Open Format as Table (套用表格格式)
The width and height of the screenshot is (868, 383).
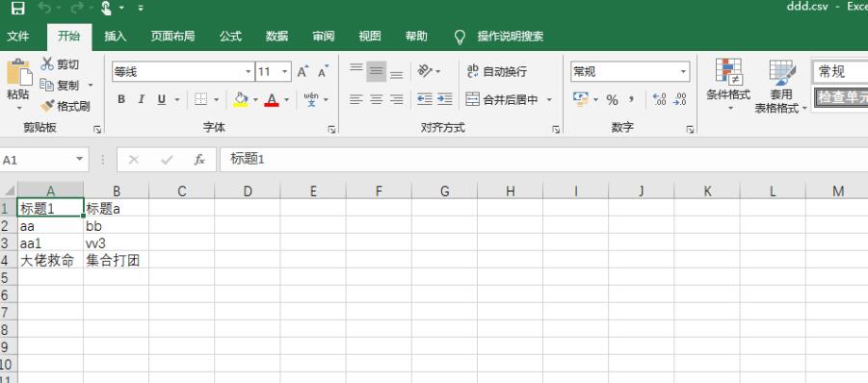pos(781,87)
